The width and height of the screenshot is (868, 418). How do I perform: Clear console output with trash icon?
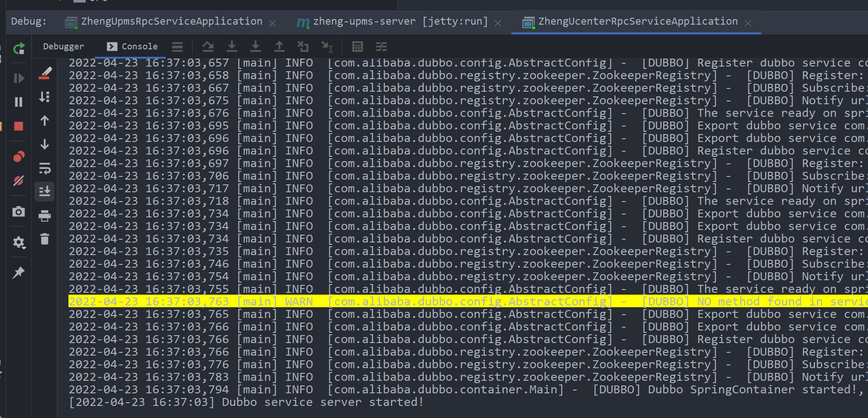pos(45,239)
